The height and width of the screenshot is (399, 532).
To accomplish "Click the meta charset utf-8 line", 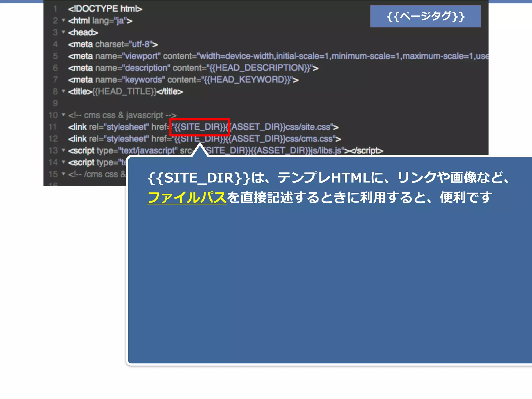I will 113,44.
